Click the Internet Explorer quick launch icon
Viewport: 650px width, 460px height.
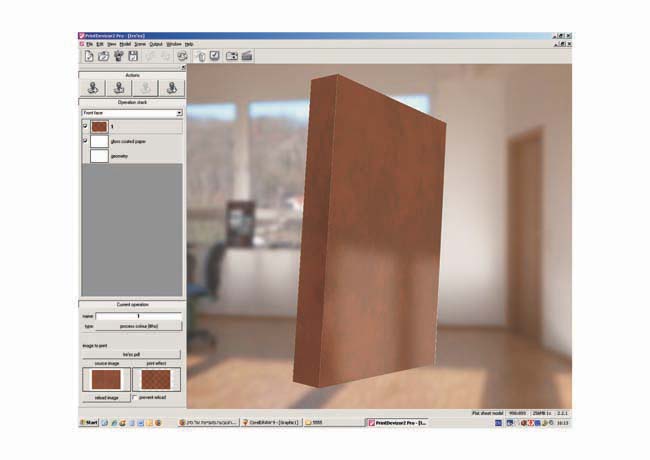[114, 423]
